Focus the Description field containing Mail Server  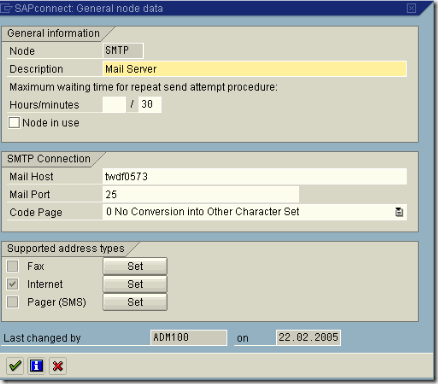pos(255,69)
